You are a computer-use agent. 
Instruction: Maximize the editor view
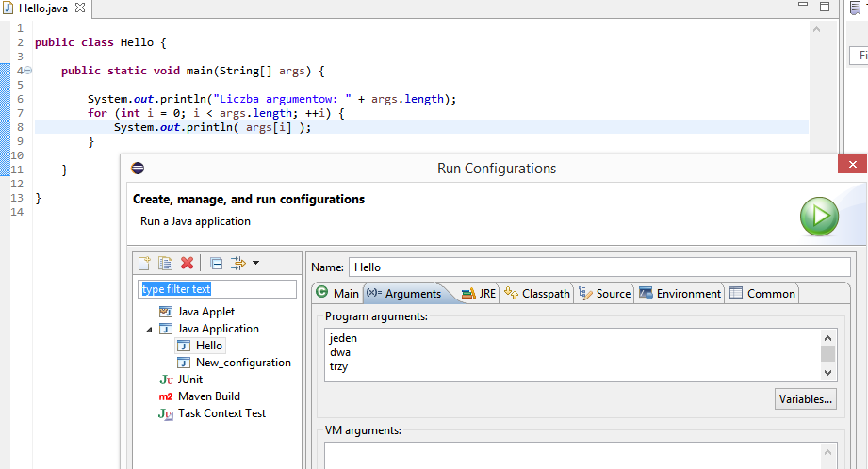825,7
